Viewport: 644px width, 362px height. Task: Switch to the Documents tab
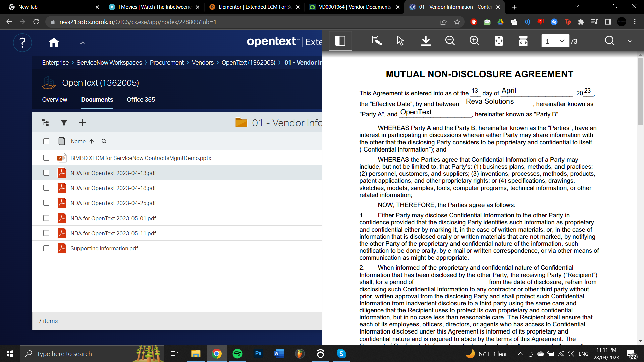pos(97,100)
